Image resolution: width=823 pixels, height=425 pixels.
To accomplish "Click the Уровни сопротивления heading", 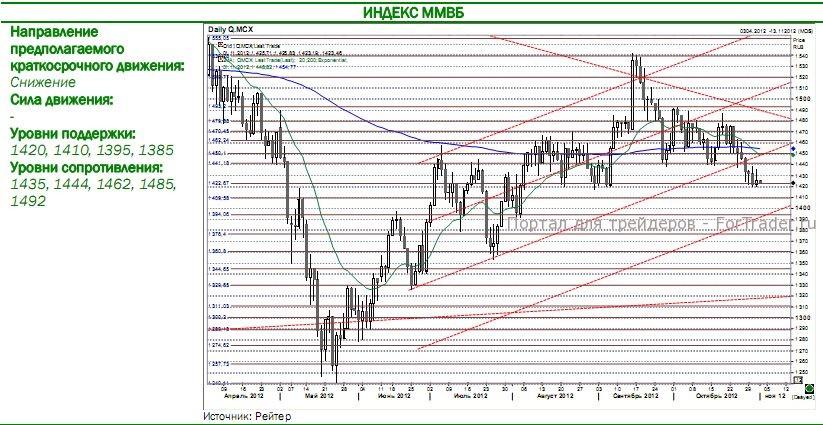I will point(87,167).
